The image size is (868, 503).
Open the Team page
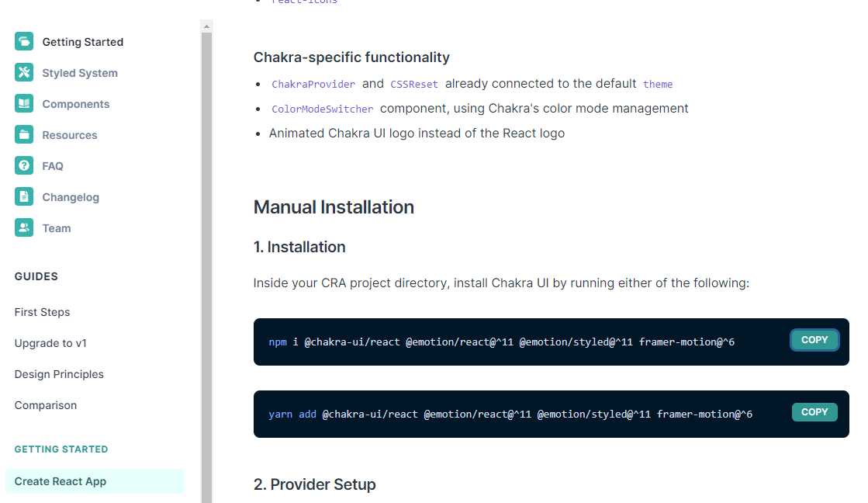[x=57, y=228]
